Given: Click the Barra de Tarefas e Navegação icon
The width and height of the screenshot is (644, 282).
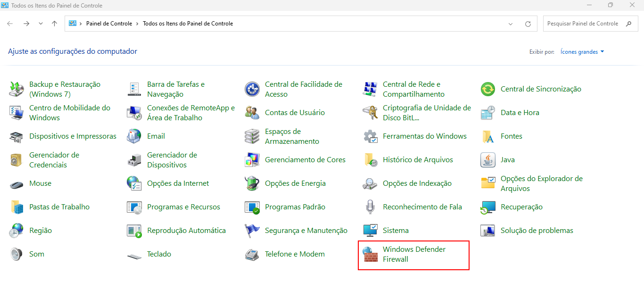Looking at the screenshot, I should (x=134, y=89).
